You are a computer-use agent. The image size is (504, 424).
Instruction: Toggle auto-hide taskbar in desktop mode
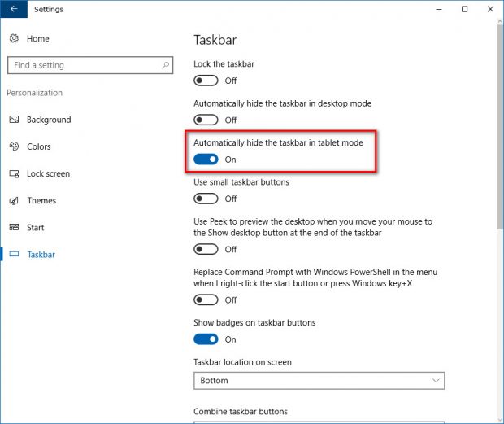pos(206,120)
